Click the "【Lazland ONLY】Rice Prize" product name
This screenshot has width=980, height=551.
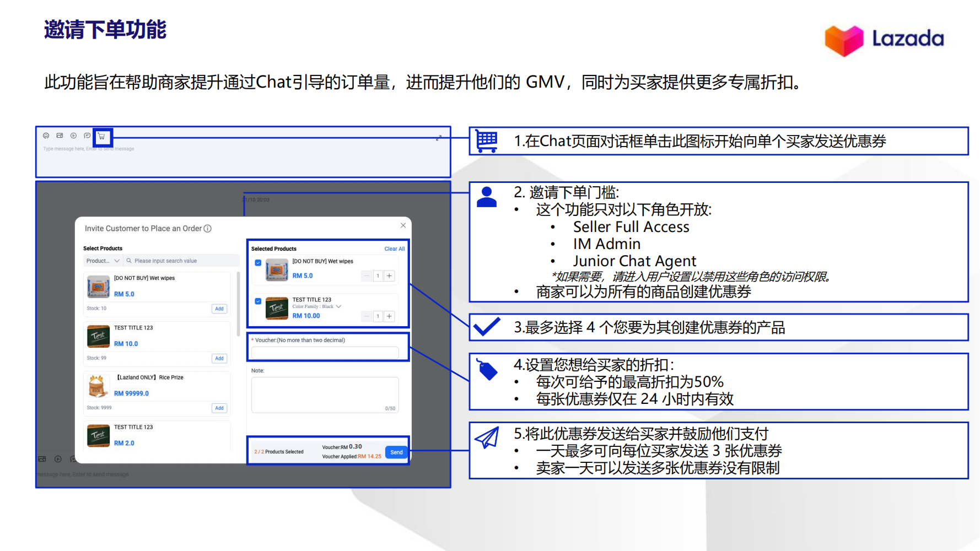(x=149, y=377)
